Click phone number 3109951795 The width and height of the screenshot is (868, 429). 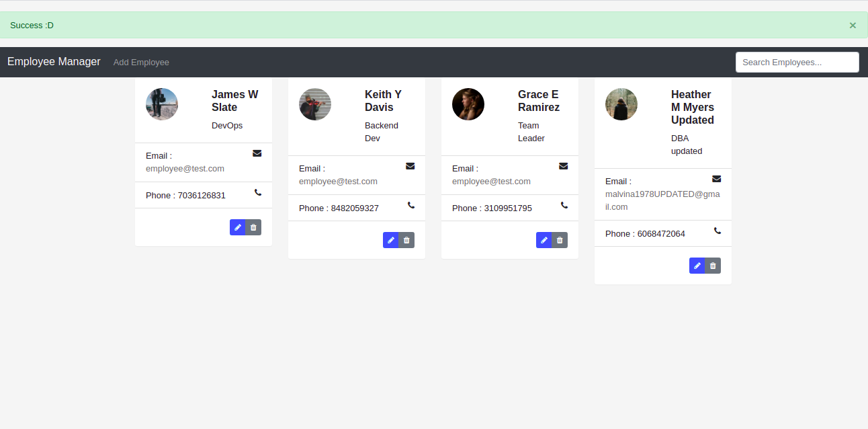click(508, 208)
